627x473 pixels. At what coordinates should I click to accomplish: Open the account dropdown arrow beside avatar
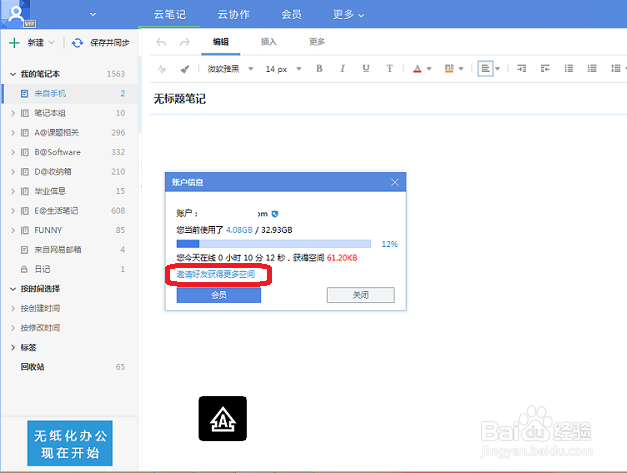pos(93,14)
